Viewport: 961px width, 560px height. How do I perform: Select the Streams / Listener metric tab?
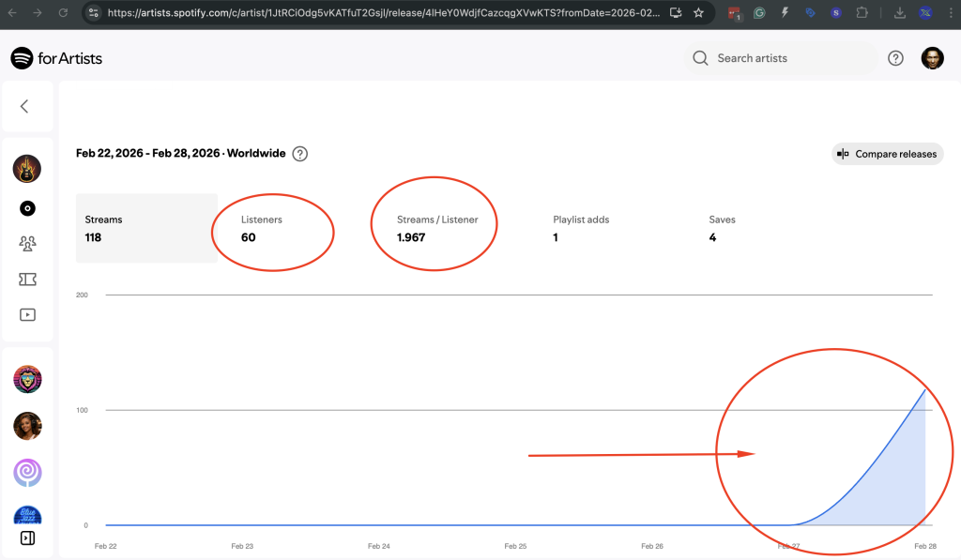[437, 228]
